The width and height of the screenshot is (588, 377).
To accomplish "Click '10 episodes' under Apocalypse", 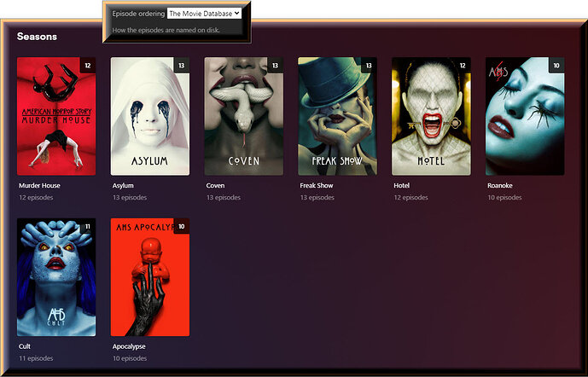I will point(130,358).
